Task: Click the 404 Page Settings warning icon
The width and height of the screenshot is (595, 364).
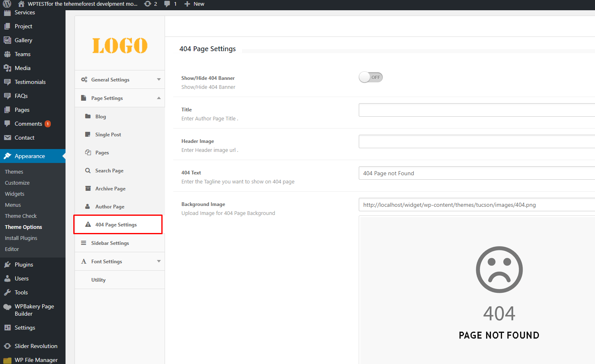Action: (x=88, y=224)
